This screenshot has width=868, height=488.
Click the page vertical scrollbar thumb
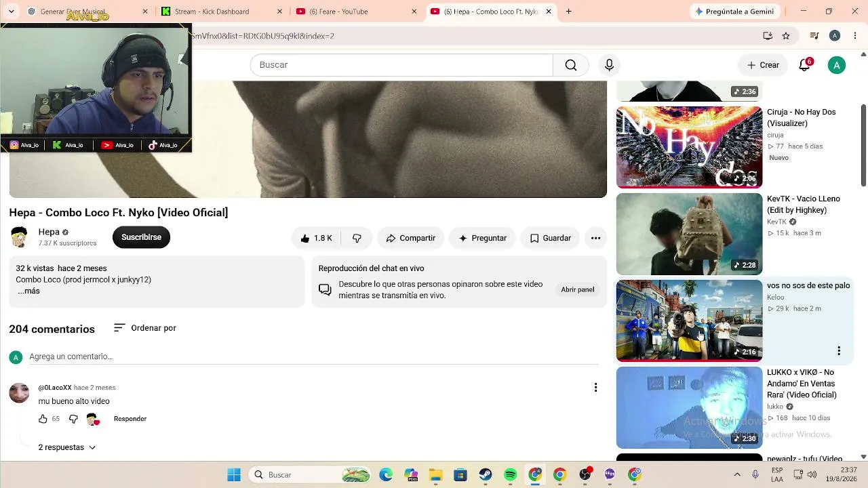click(863, 144)
